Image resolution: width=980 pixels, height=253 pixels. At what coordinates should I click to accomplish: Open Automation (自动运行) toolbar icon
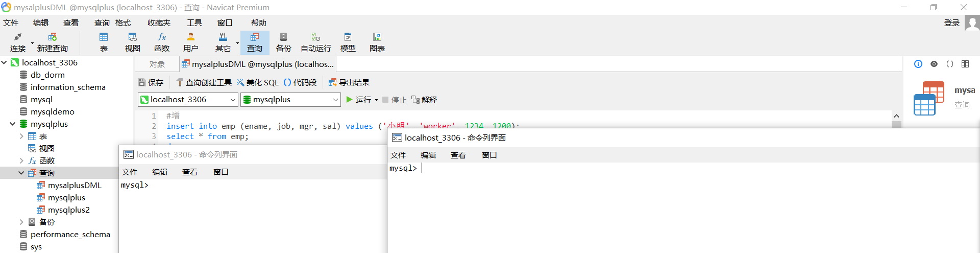tap(316, 42)
